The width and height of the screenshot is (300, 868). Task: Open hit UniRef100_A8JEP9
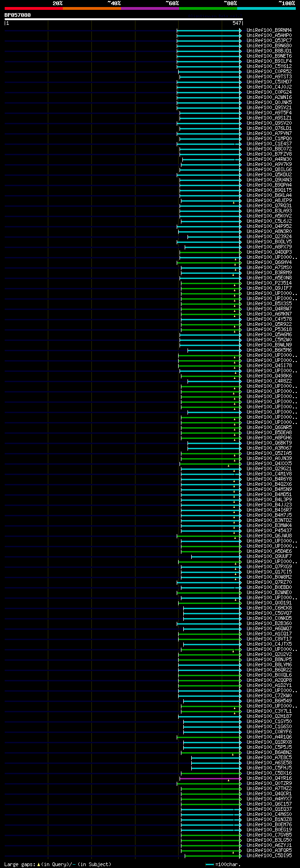click(x=269, y=200)
